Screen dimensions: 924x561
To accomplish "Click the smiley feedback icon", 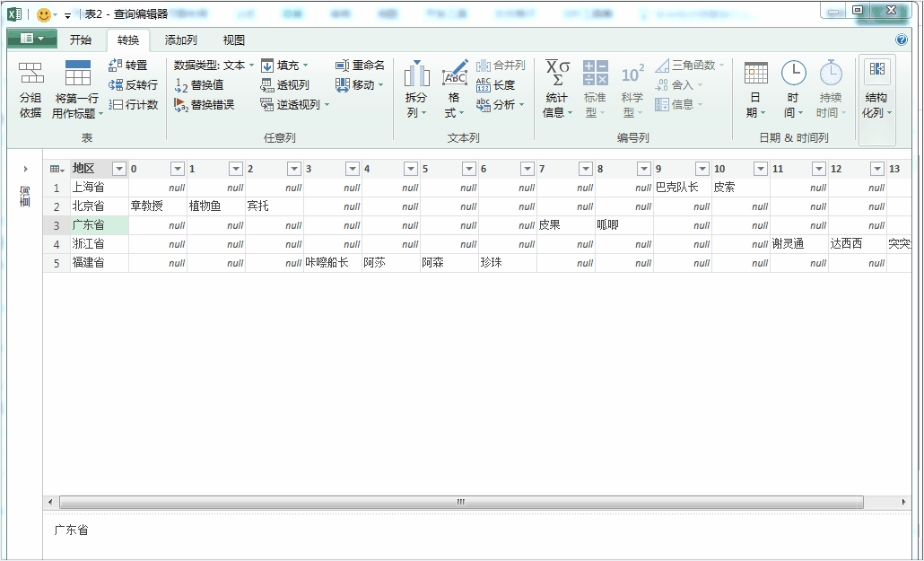I will 44,14.
